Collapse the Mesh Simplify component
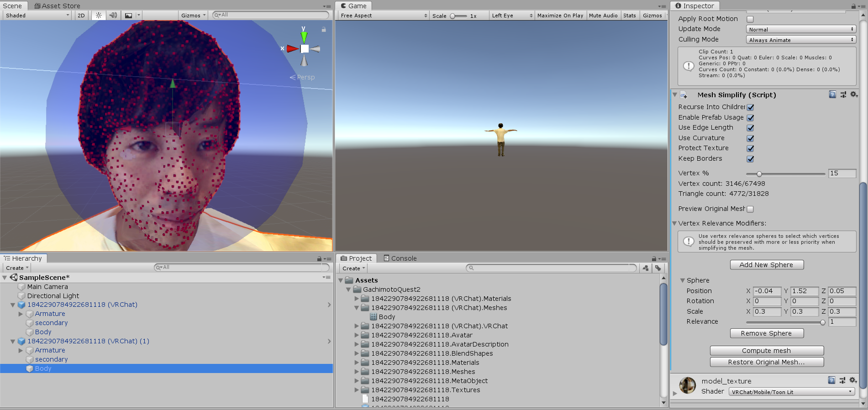This screenshot has width=868, height=410. (675, 95)
